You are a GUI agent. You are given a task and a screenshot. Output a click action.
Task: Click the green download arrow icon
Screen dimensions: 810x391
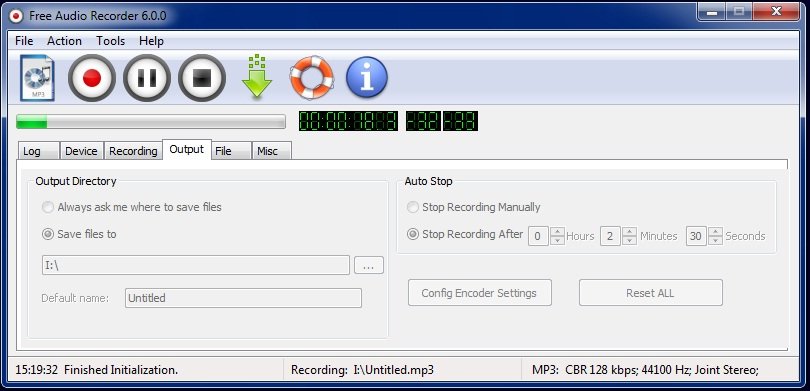tap(257, 77)
